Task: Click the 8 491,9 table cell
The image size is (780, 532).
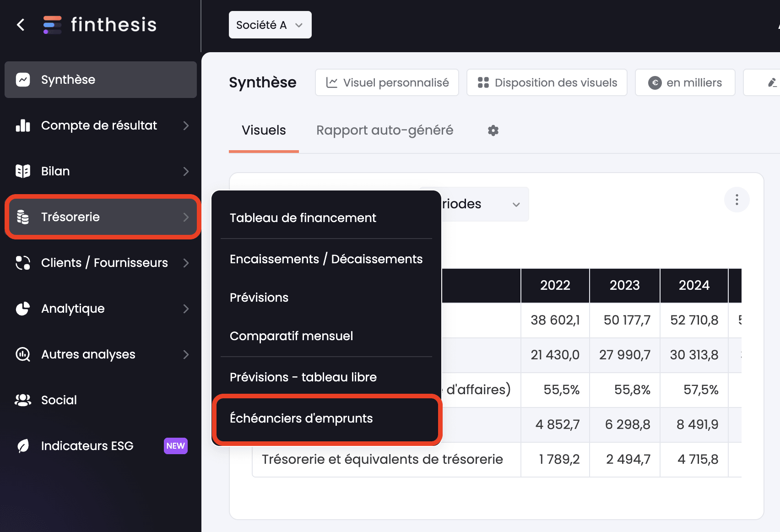Action: pyautogui.click(x=694, y=424)
